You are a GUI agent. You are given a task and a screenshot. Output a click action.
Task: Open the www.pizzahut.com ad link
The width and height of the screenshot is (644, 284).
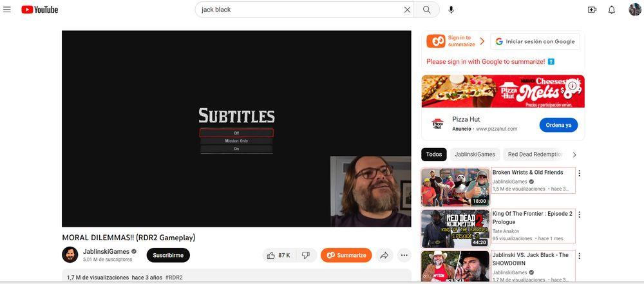(497, 129)
